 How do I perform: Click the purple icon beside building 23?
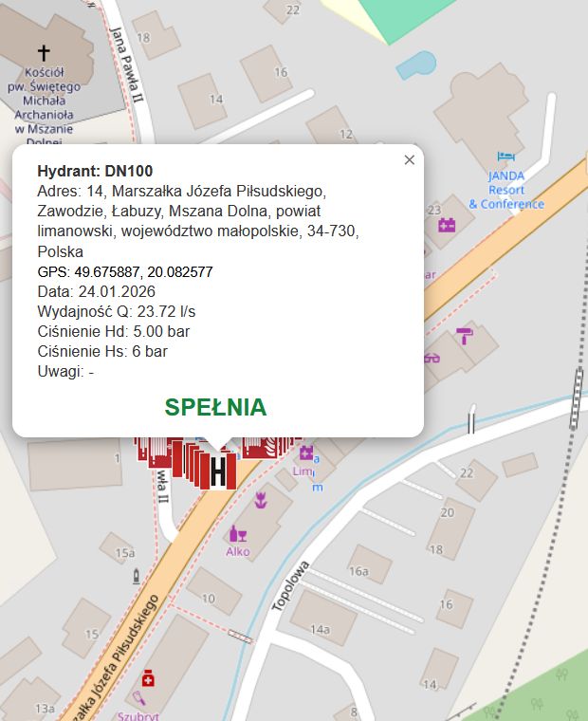pyautogui.click(x=447, y=226)
